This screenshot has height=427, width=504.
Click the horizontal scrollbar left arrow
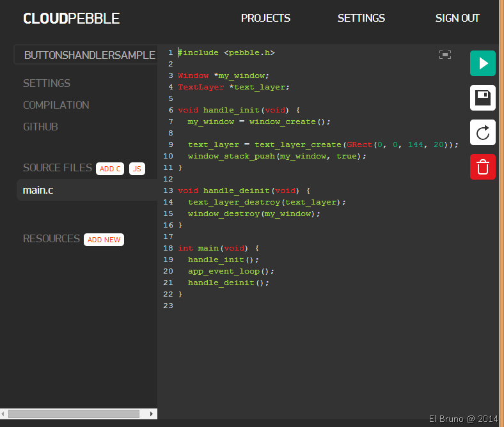(4, 414)
